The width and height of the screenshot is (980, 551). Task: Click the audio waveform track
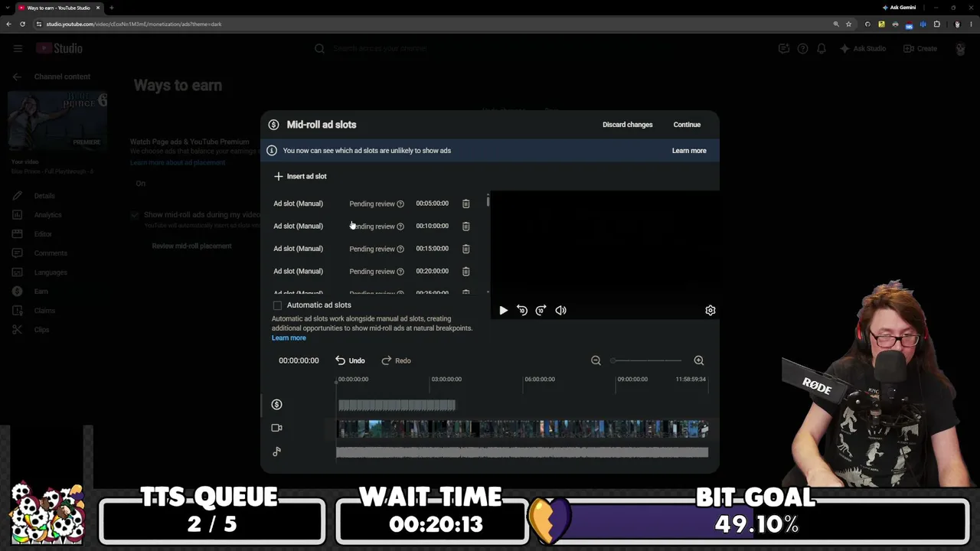coord(522,452)
